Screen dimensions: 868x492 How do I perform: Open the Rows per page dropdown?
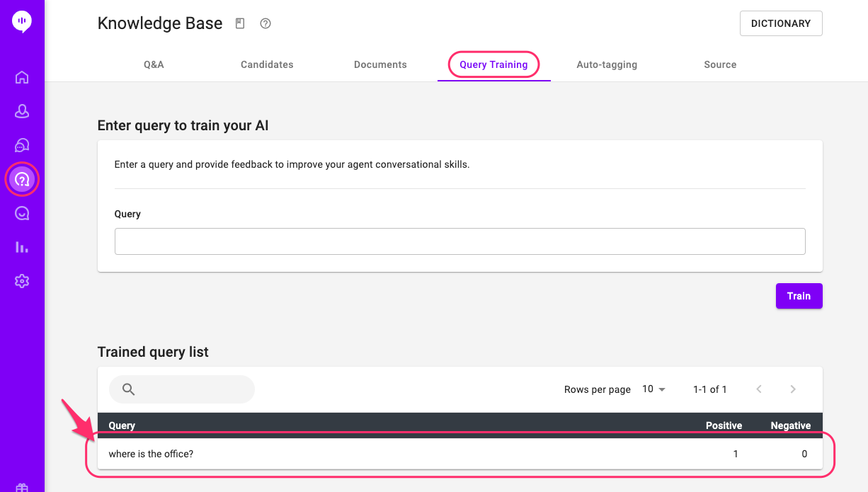[654, 389]
